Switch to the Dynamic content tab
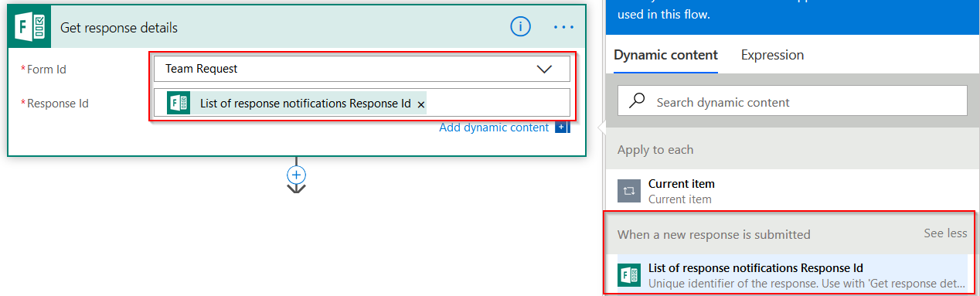The height and width of the screenshot is (296, 980). (665, 55)
